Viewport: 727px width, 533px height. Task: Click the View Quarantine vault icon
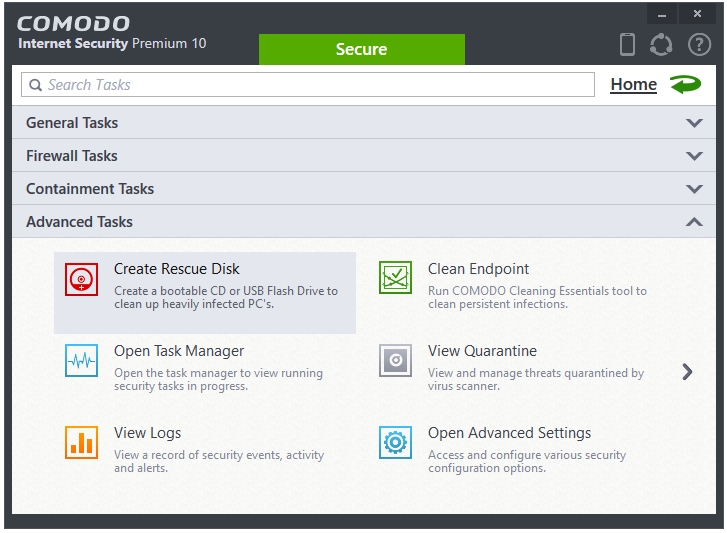[395, 360]
